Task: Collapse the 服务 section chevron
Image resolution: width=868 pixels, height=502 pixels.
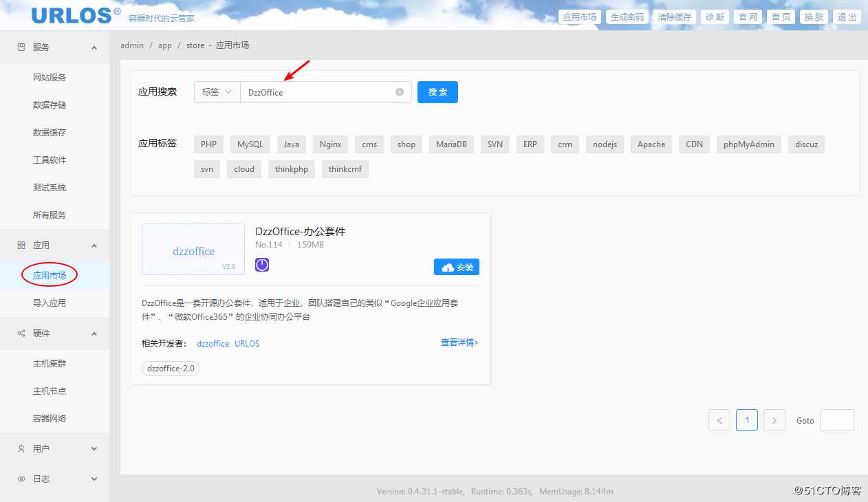Action: [94, 47]
